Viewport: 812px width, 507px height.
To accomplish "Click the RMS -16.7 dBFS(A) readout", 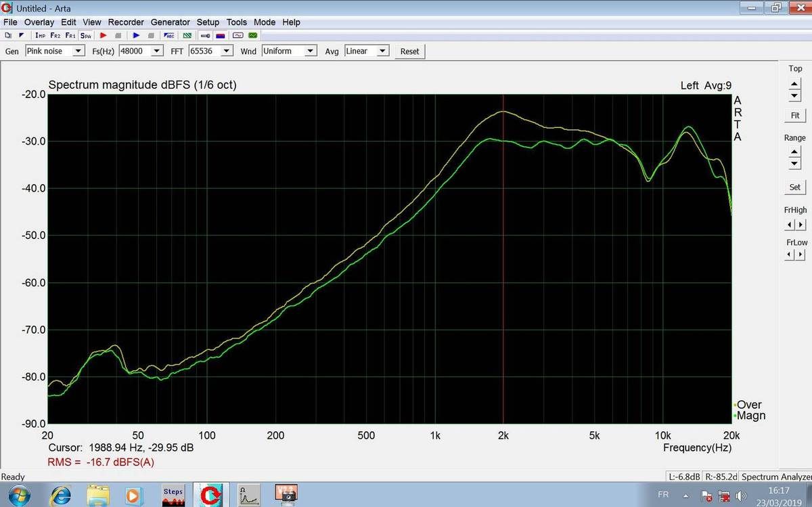I will [100, 462].
